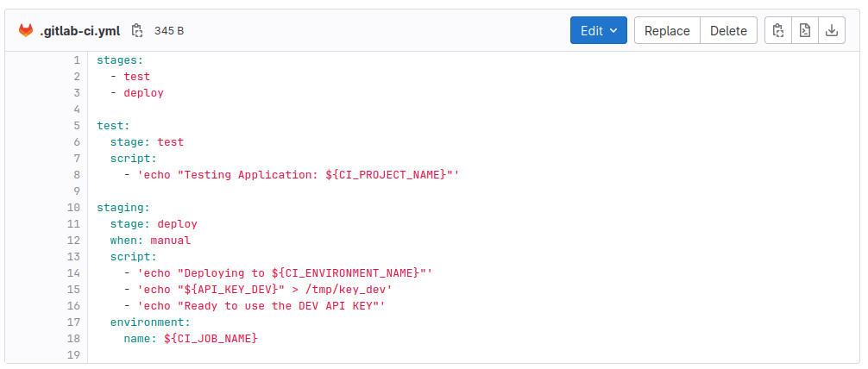Select line number 5 link

(x=76, y=126)
